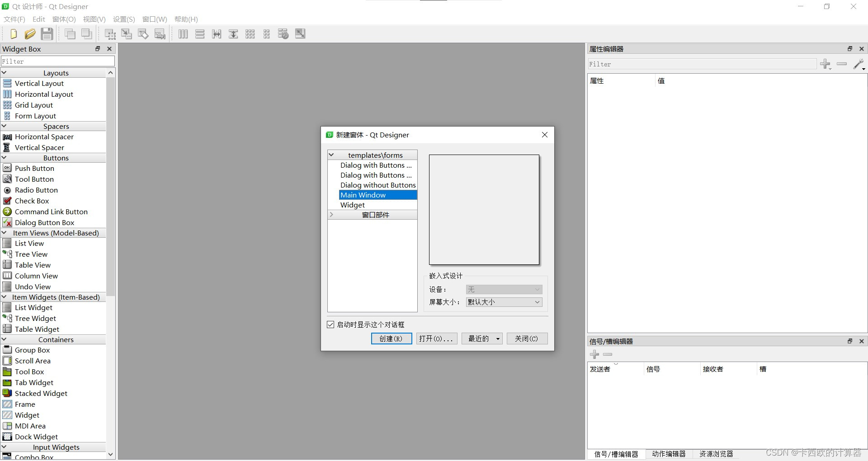This screenshot has height=461, width=868.
Task: Click the 创建(R) button
Action: tap(391, 339)
